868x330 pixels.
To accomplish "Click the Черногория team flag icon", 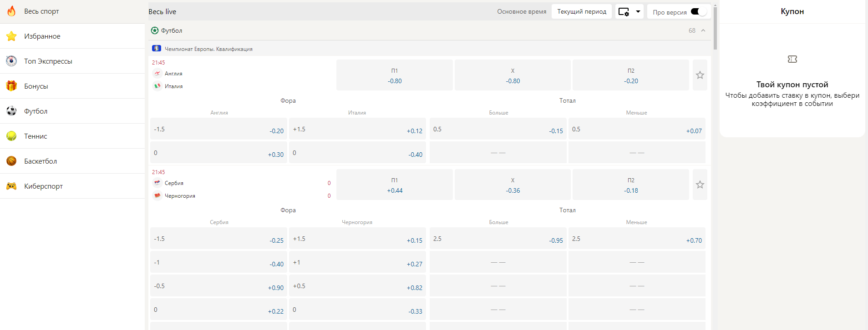I will pyautogui.click(x=157, y=195).
